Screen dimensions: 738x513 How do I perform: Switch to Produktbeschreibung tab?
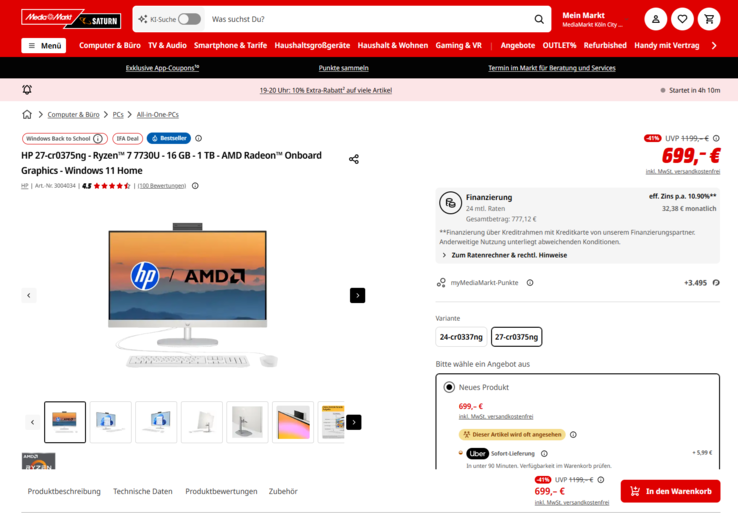64,491
